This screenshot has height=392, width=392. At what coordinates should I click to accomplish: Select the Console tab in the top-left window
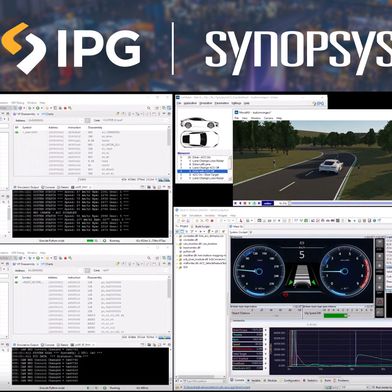tap(47, 187)
